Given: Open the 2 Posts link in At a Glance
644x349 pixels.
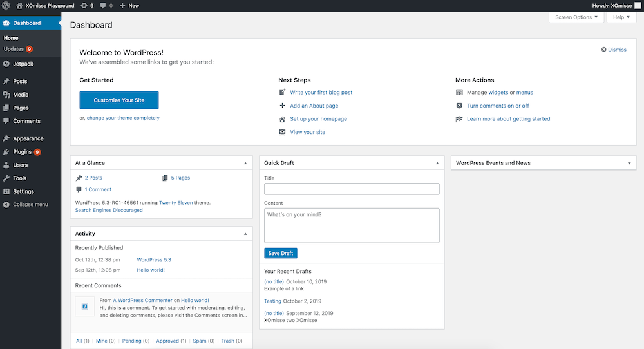Looking at the screenshot, I should (93, 178).
